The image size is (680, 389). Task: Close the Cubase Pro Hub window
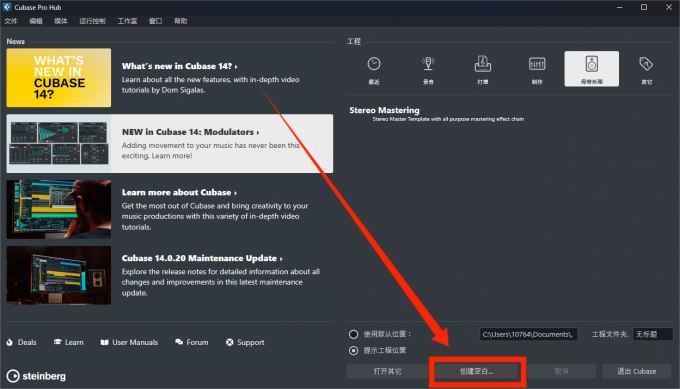(669, 7)
